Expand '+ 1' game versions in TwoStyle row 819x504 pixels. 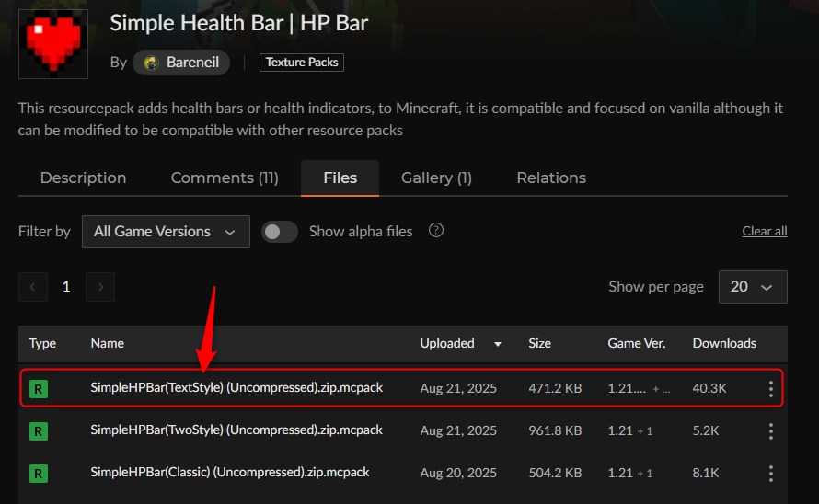coord(645,431)
